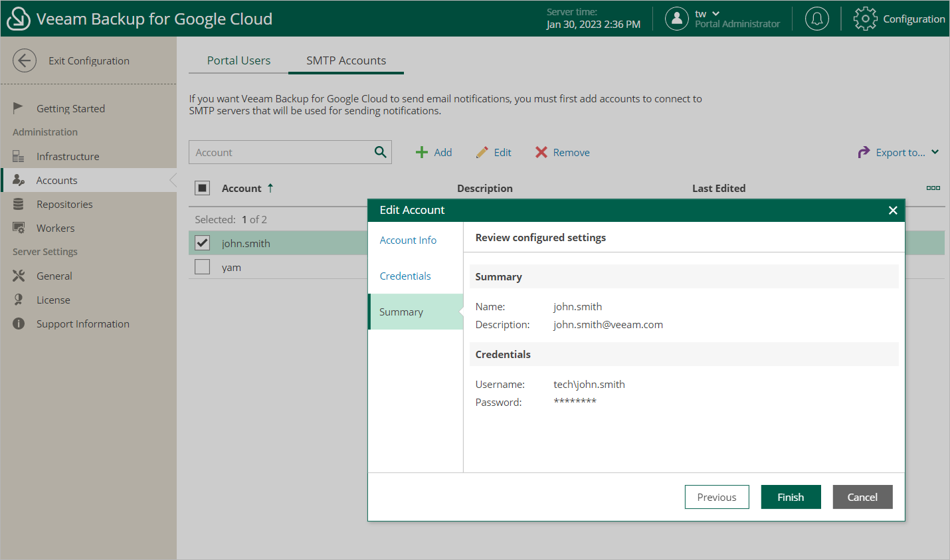Click the red X Remove icon
The height and width of the screenshot is (560, 950).
[x=541, y=152]
